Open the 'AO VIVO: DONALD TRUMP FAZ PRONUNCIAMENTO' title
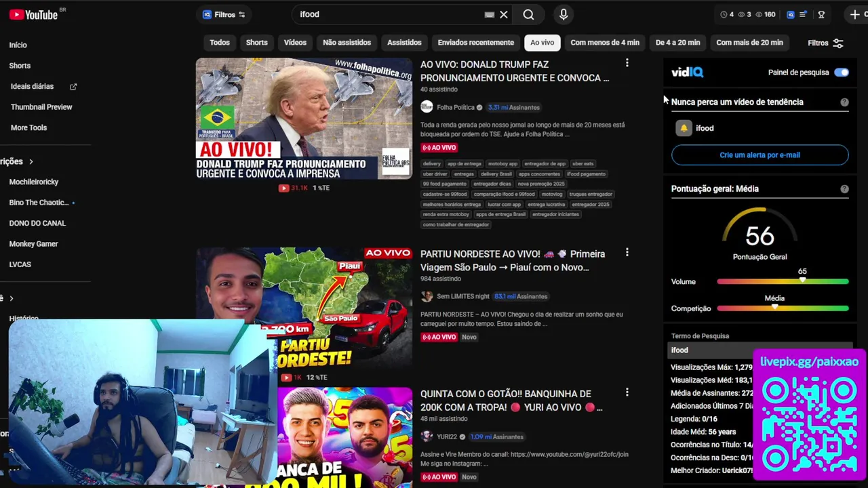The width and height of the screenshot is (868, 488). [515, 71]
